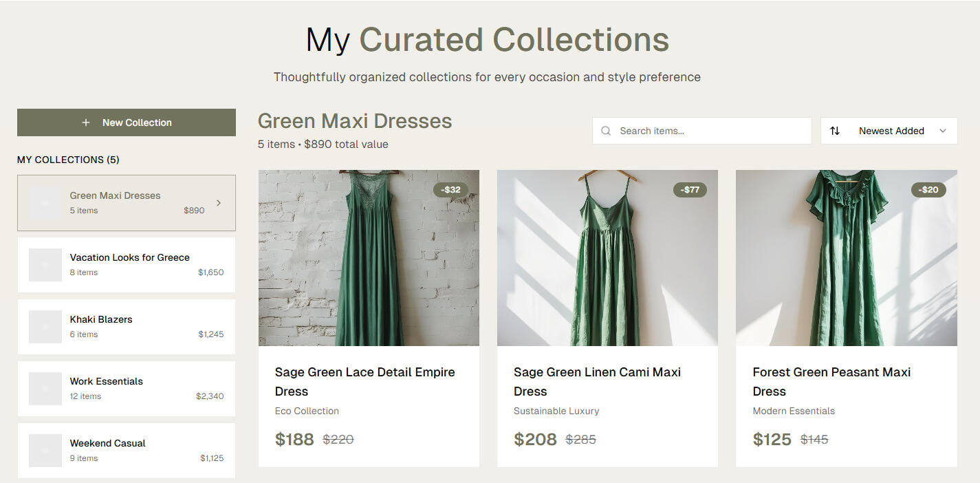Click the Weekend Casual collection thumbnail icon
Viewport: 980px width, 483px height.
click(x=45, y=451)
